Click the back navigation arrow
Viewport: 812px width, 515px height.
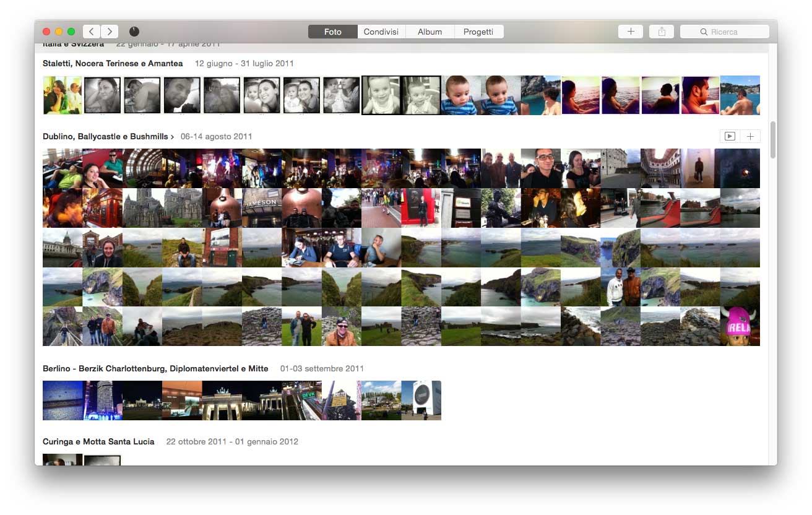pos(92,32)
